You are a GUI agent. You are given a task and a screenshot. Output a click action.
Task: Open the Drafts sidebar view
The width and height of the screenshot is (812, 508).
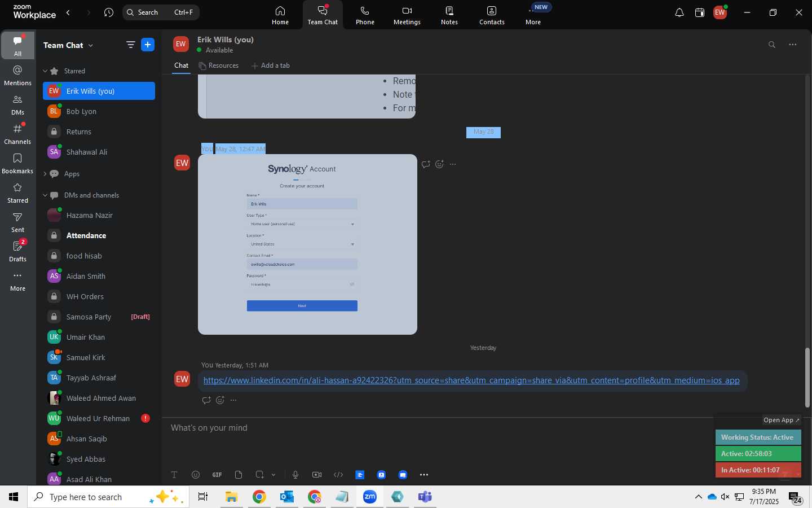17,252
